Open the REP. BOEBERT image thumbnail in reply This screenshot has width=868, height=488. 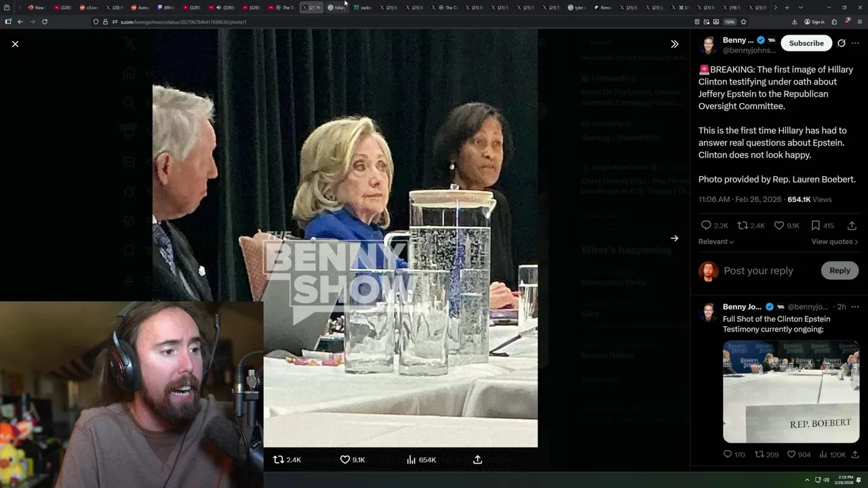coord(791,391)
